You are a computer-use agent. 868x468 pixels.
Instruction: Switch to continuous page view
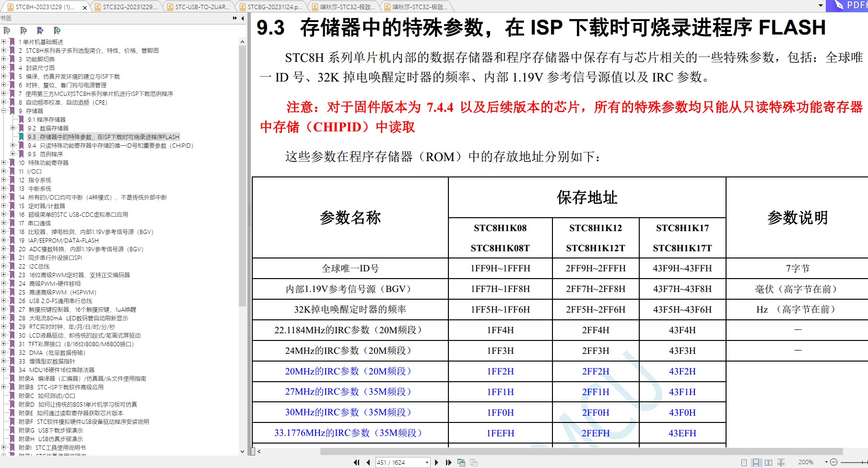point(756,462)
